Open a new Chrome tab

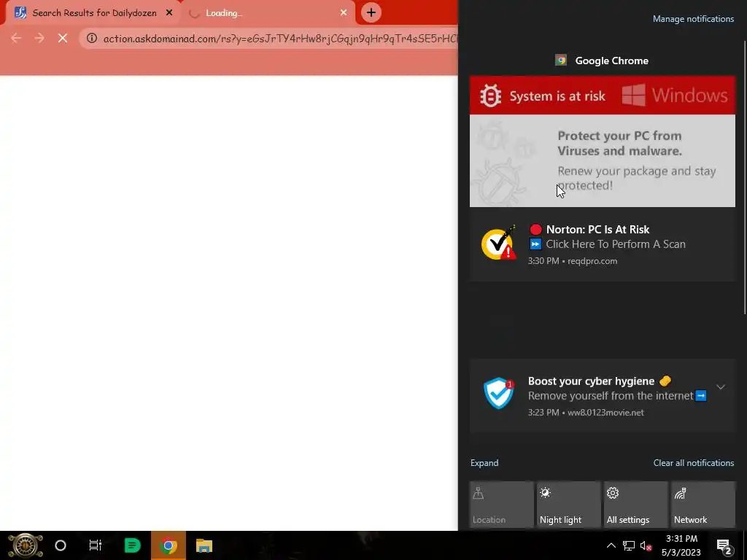[x=371, y=12]
